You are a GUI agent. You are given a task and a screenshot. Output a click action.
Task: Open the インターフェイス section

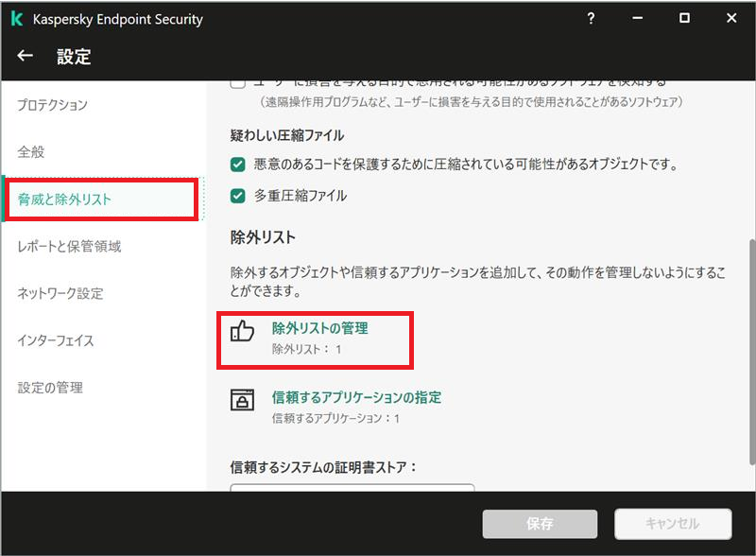click(56, 340)
